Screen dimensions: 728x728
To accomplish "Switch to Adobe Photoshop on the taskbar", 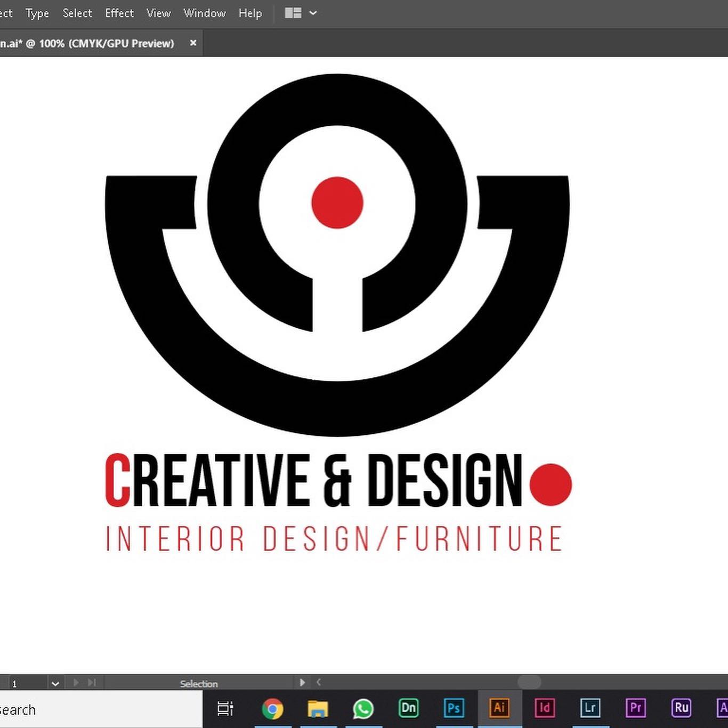I will 454,708.
